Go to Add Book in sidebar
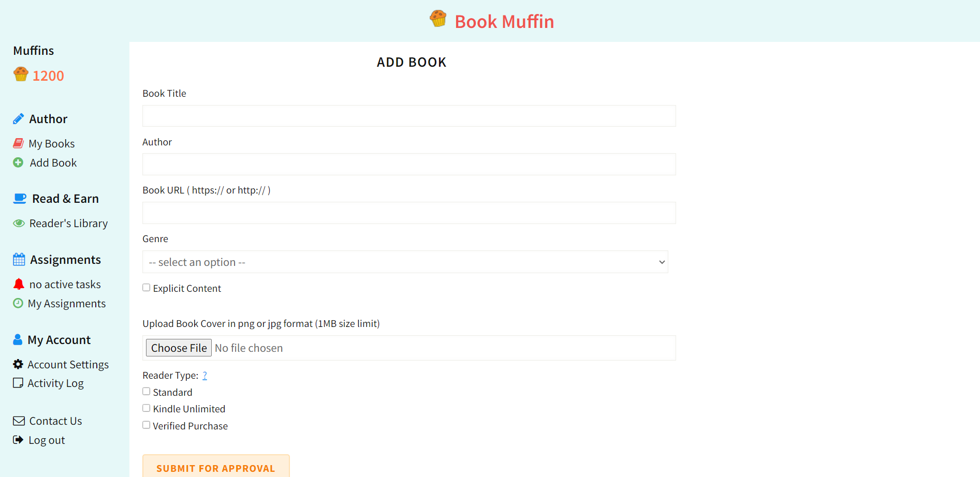980x477 pixels. click(x=53, y=163)
